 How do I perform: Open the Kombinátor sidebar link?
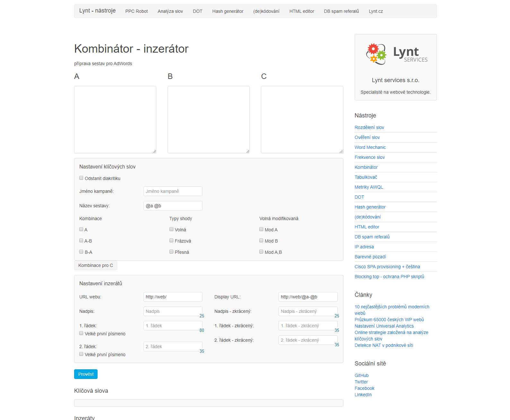[366, 167]
